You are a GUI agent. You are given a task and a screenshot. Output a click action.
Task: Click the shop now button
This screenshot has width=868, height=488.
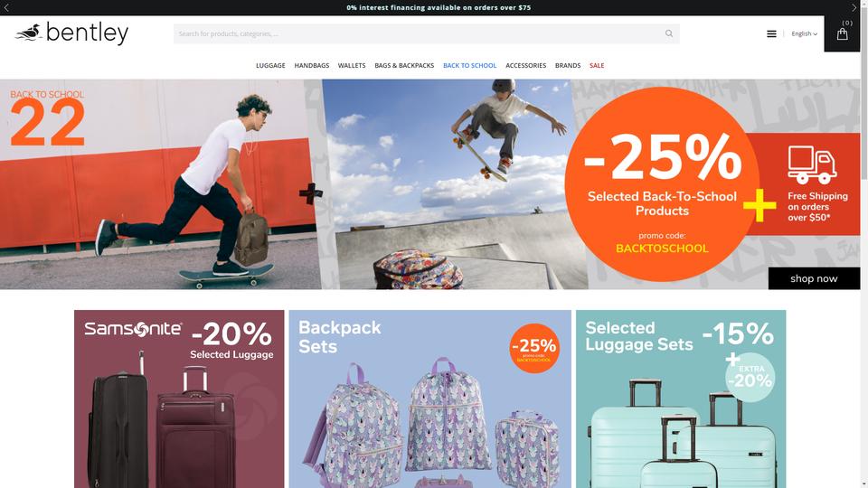(814, 278)
